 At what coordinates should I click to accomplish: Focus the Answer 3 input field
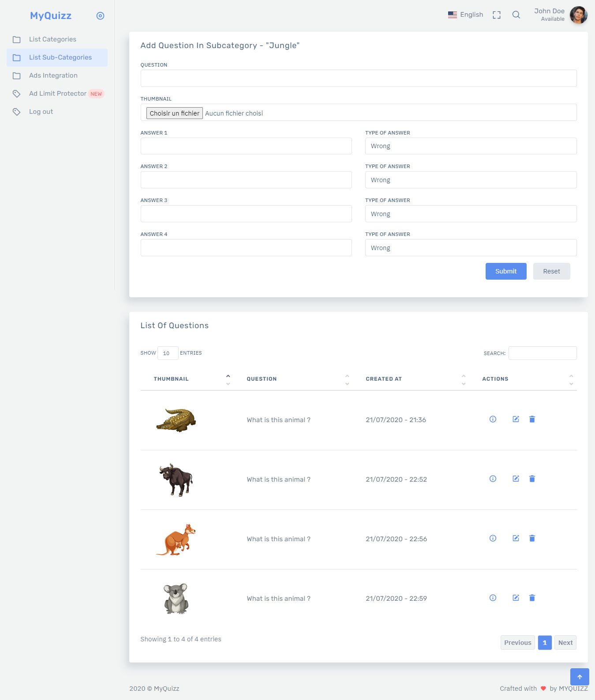point(246,214)
